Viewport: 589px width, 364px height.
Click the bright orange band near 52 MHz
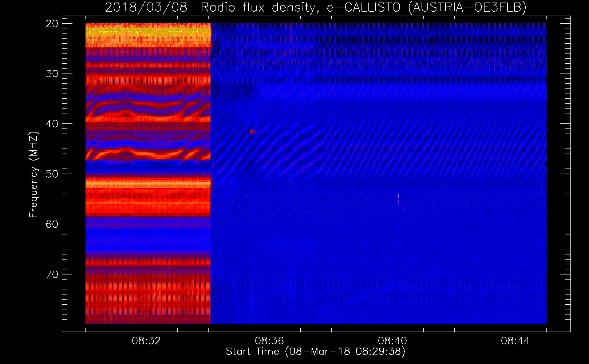[148, 184]
